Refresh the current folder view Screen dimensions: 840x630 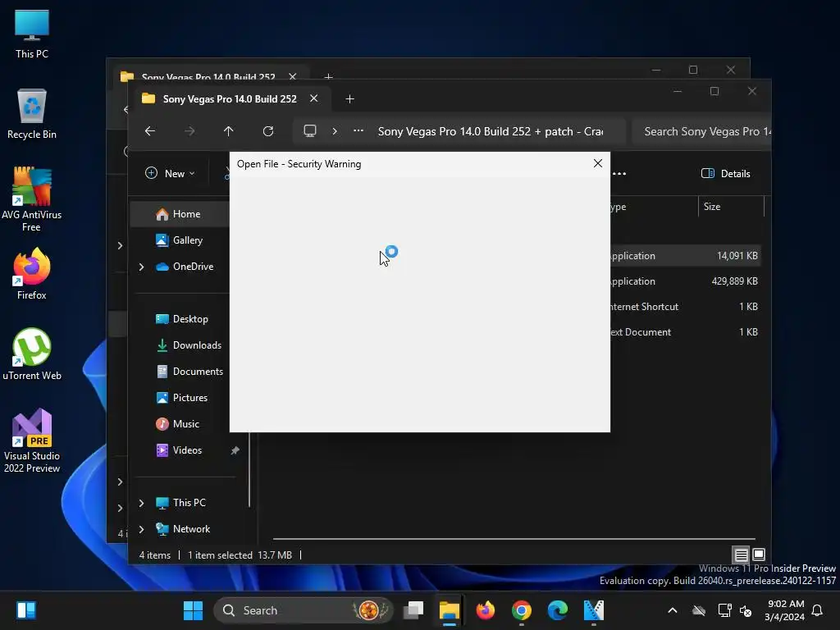tap(268, 131)
